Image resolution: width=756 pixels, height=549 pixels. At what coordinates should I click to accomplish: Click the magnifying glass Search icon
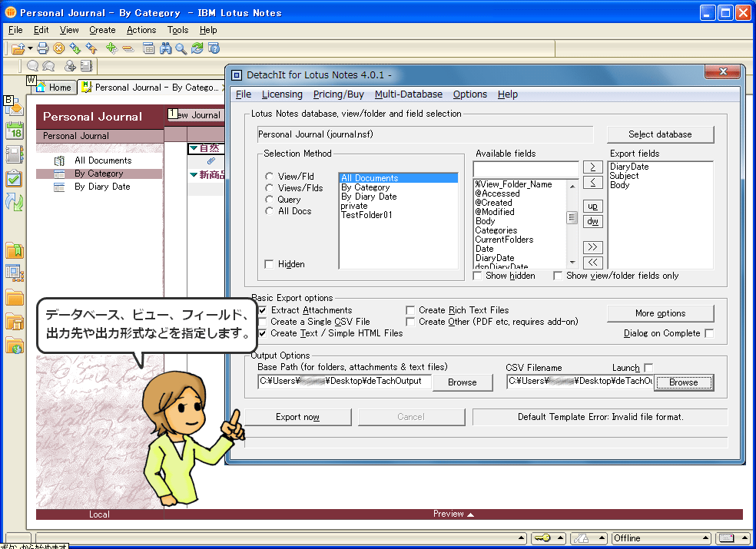pos(181,48)
